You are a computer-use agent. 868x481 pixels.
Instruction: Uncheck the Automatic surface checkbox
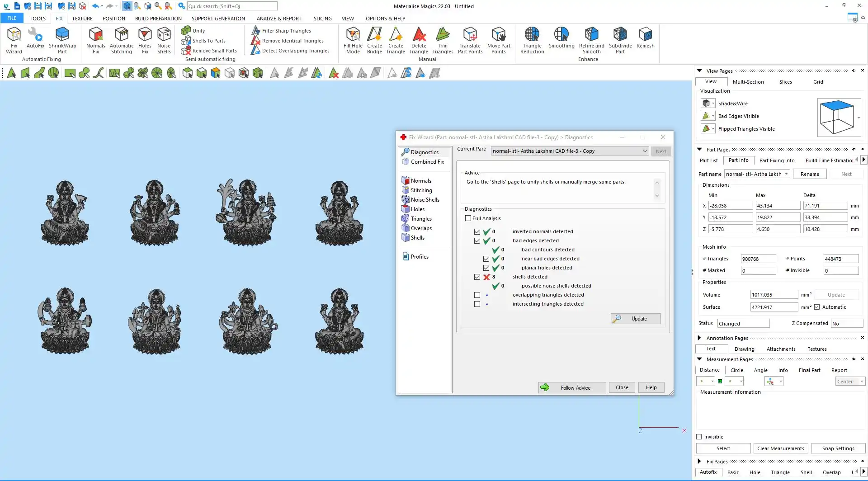tap(817, 307)
